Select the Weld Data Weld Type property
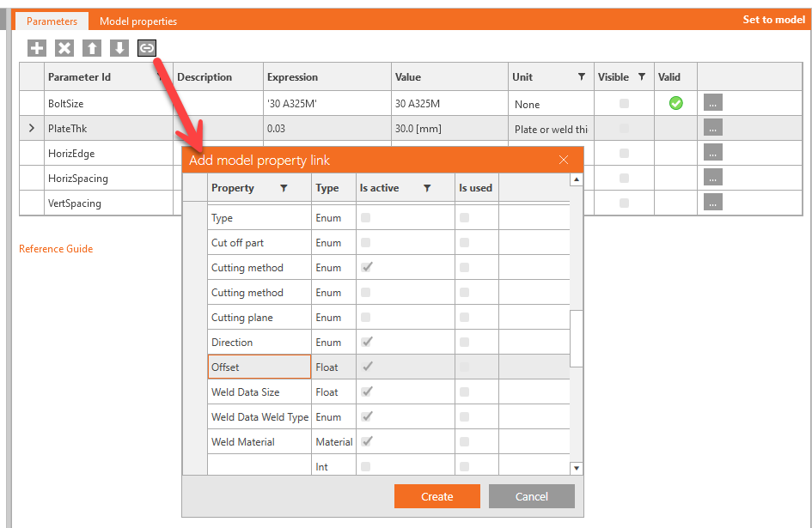Screen dimensions: 812x528 [x=259, y=416]
